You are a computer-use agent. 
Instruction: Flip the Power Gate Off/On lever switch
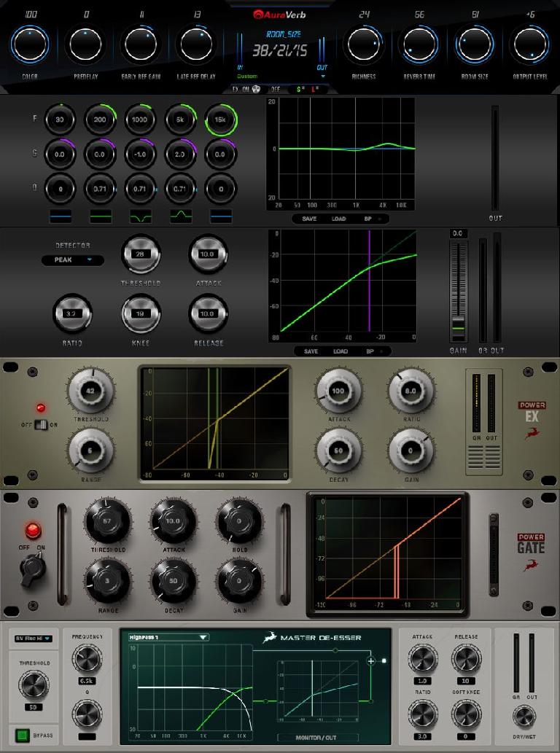click(x=33, y=569)
